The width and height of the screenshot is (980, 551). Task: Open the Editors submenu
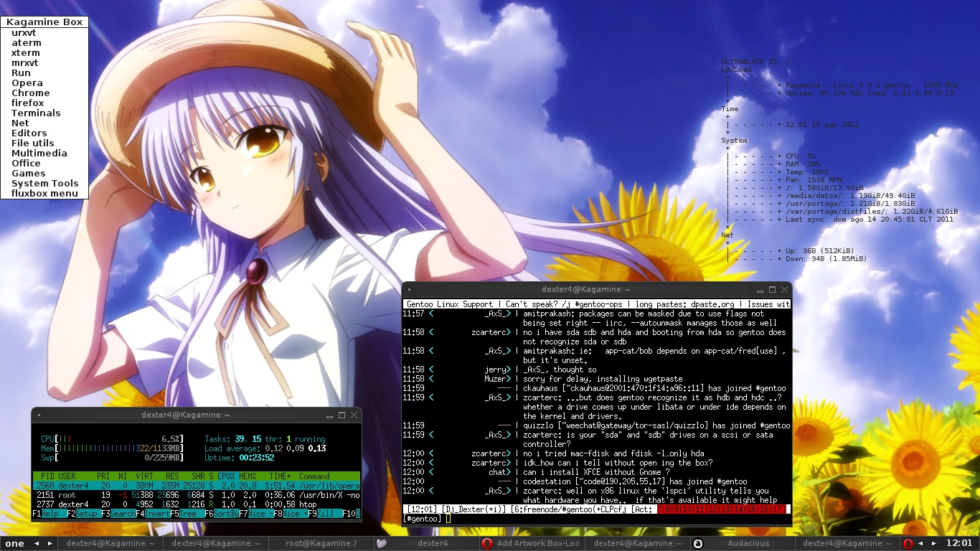44,133
